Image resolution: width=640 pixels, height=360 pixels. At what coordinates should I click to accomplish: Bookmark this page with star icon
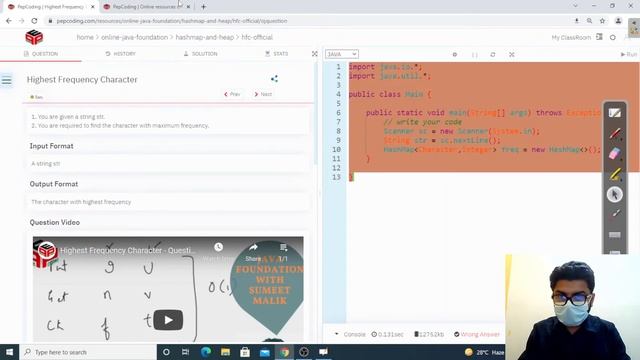(x=602, y=21)
